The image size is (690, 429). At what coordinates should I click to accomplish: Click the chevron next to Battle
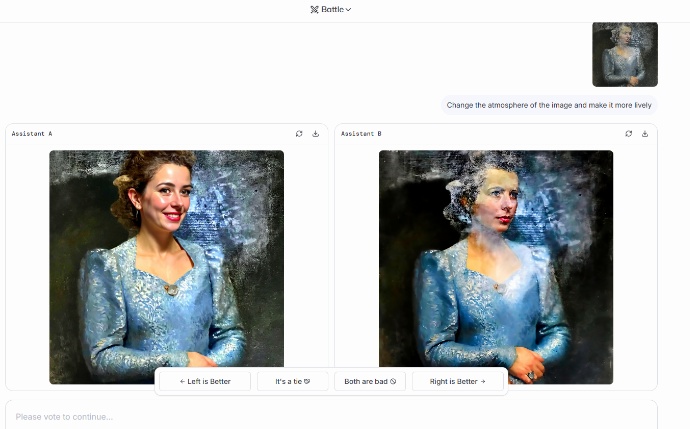[x=348, y=9]
